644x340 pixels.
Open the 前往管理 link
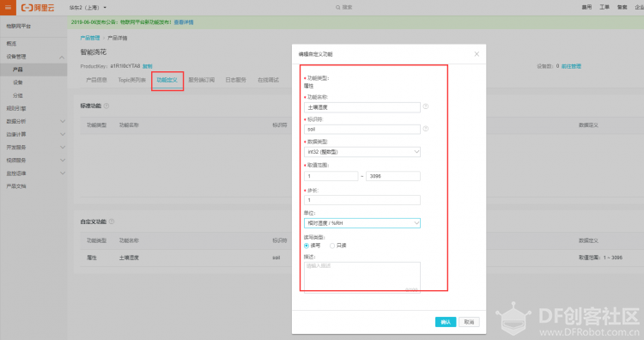[x=571, y=66]
